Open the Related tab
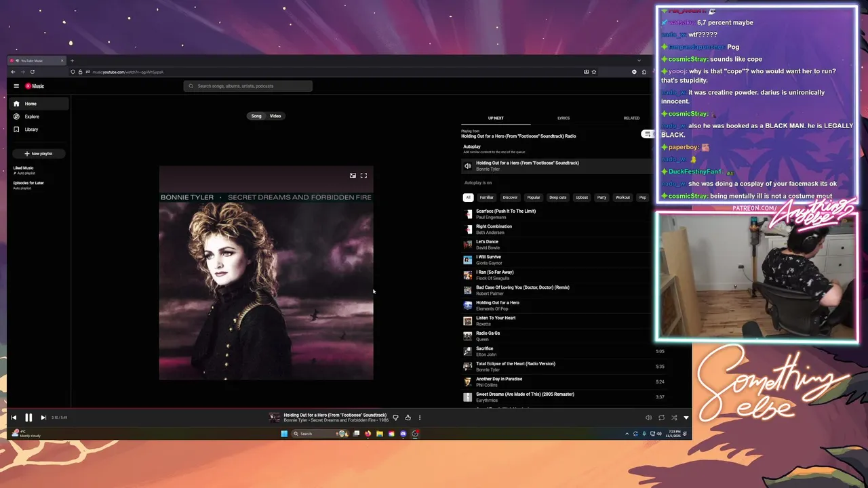This screenshot has height=488, width=868. click(x=631, y=118)
